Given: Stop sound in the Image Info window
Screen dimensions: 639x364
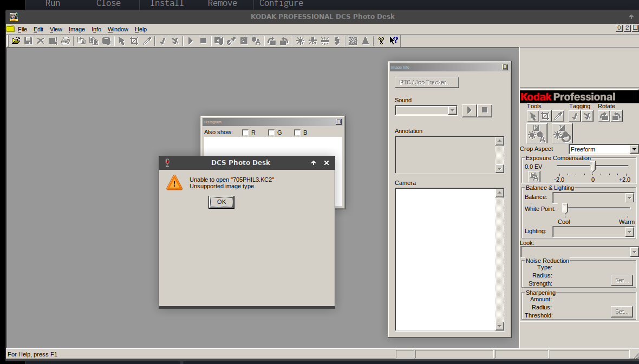Looking at the screenshot, I should pos(485,110).
